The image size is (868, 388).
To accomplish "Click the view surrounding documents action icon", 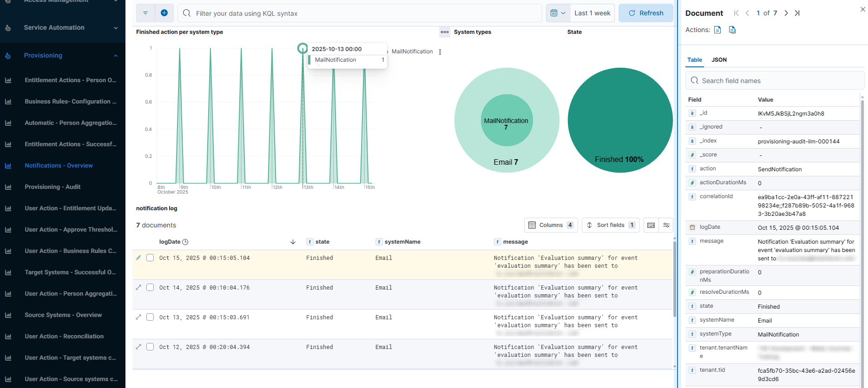I will pos(732,30).
